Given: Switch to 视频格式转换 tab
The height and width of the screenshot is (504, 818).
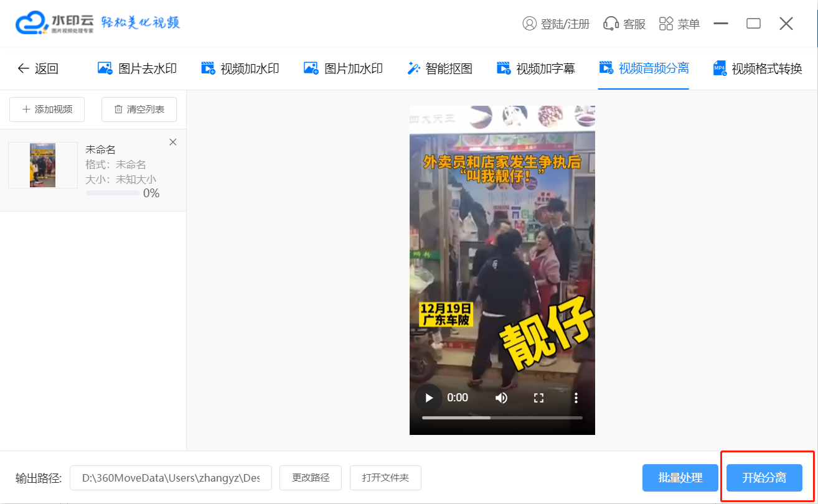Looking at the screenshot, I should tap(758, 69).
